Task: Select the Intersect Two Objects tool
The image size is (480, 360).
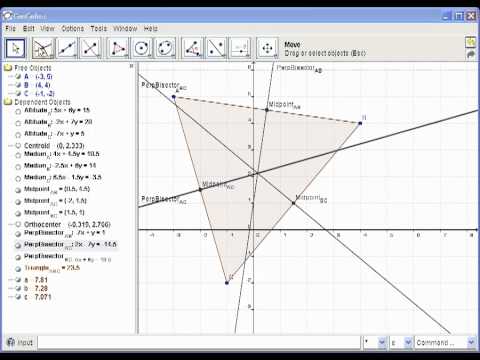Action: pyautogui.click(x=43, y=48)
